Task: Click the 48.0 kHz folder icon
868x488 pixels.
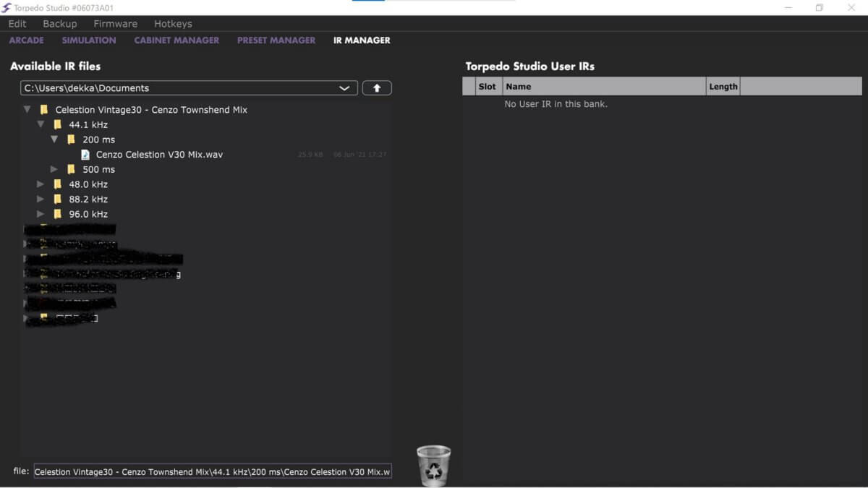Action: pyautogui.click(x=58, y=184)
